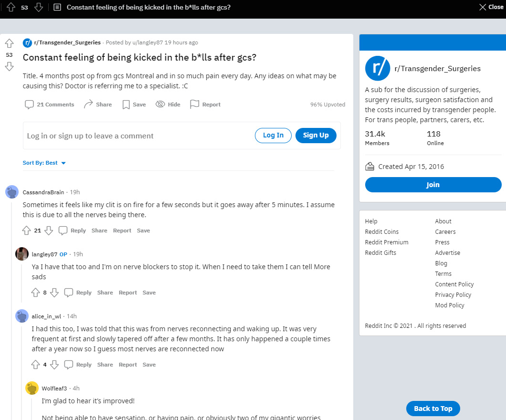Downvote the post in the top black bar
The image size is (506, 420).
(39, 7)
